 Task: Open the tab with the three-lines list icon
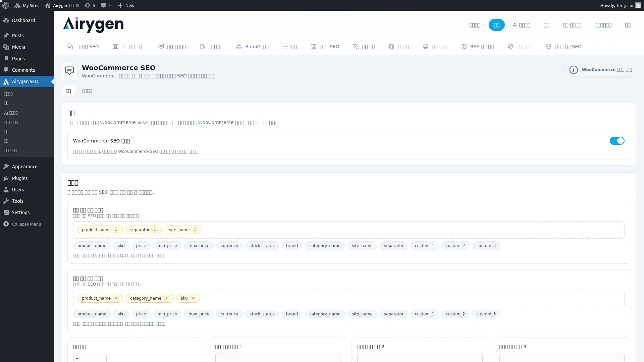point(290,47)
